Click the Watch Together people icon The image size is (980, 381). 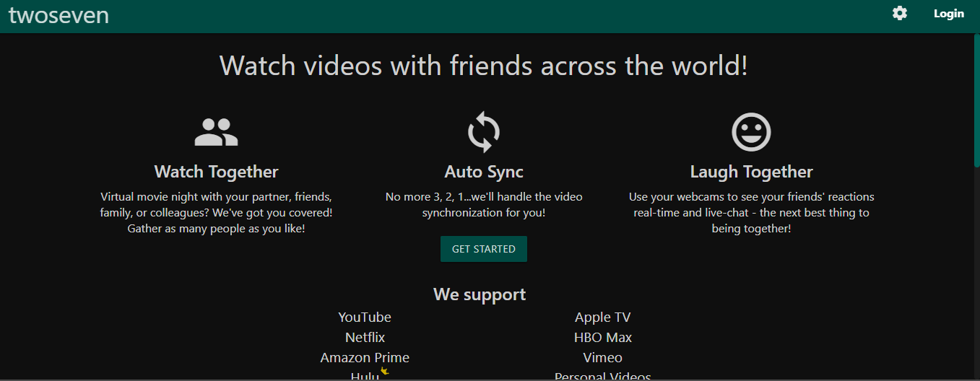[216, 133]
